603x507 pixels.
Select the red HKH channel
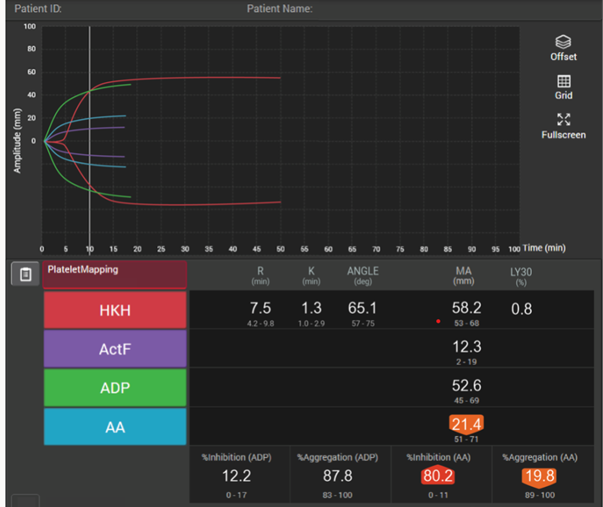(x=115, y=310)
